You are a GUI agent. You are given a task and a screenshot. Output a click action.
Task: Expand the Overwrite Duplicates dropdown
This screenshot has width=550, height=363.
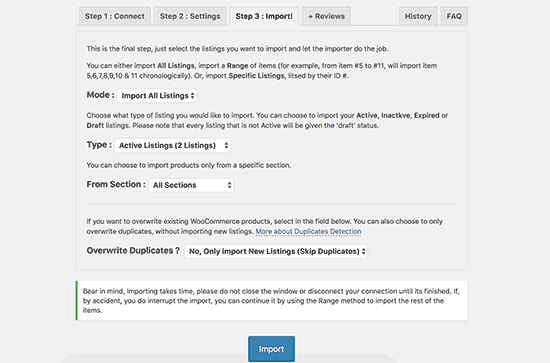276,251
